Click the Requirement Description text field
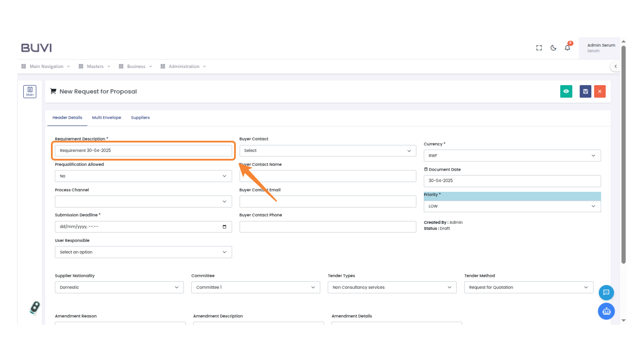644x362 pixels. coord(143,150)
